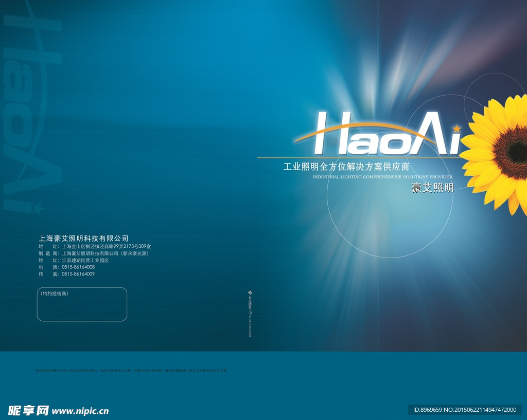
Task: Click the sunflower image
Action: [x=494, y=155]
